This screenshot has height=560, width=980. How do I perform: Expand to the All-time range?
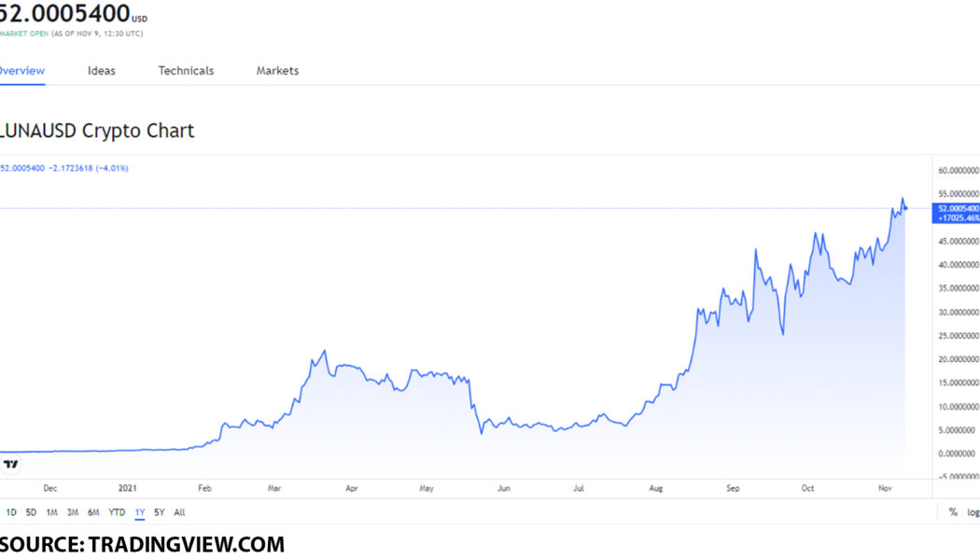click(x=179, y=512)
